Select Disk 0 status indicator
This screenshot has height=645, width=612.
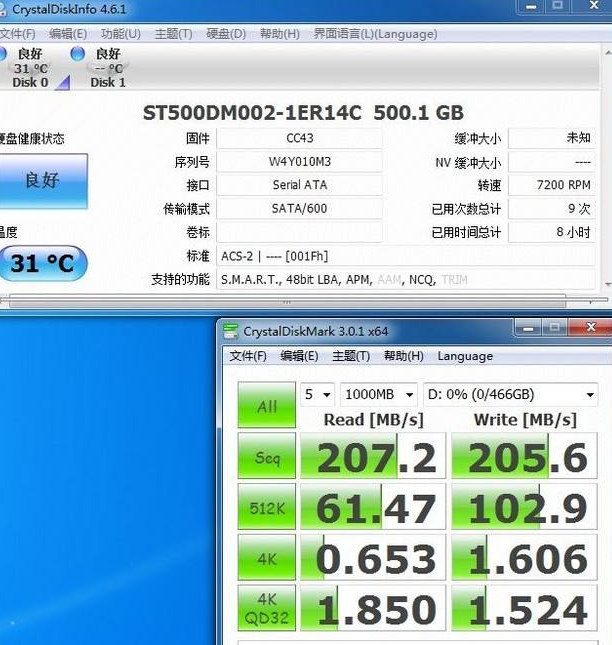coord(30,68)
